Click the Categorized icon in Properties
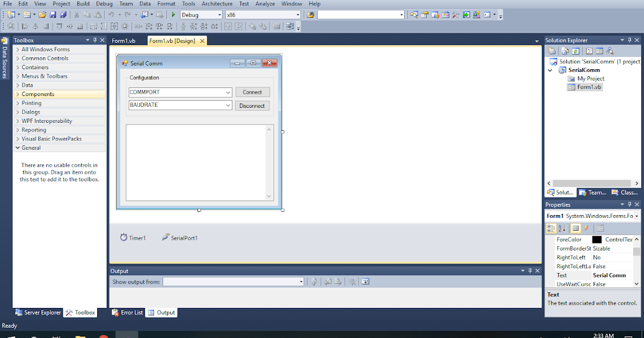 click(551, 228)
